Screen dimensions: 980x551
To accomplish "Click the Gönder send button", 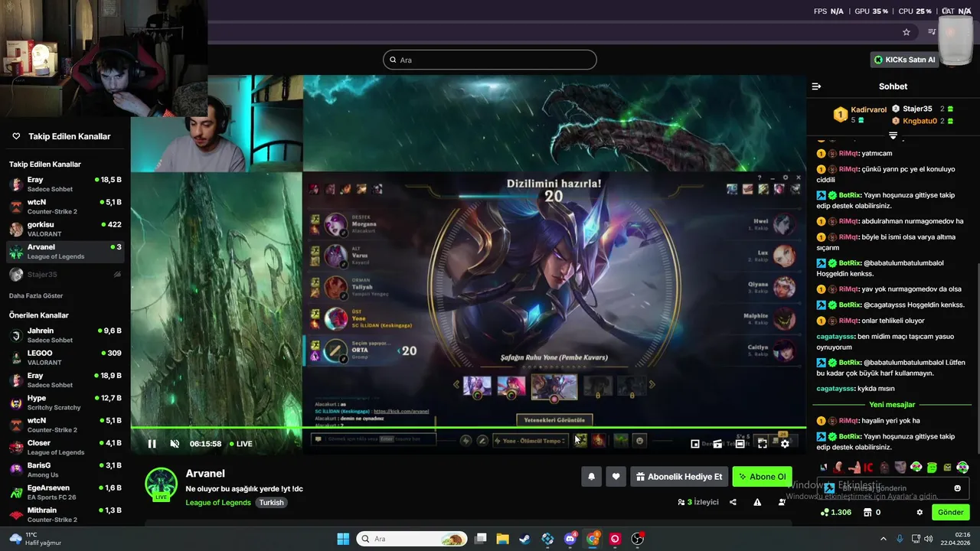I will pos(951,512).
